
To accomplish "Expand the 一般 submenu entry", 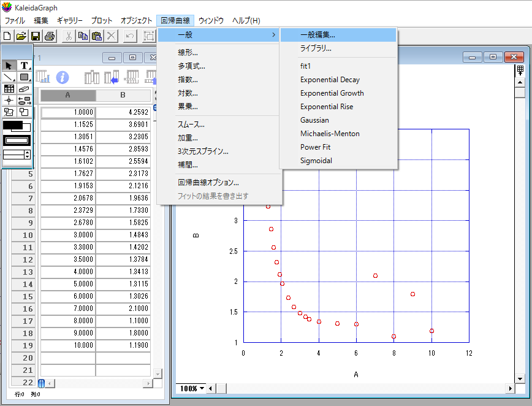I will [219, 35].
